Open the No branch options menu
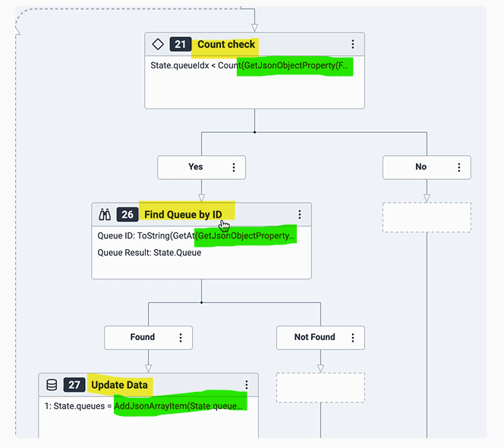This screenshot has width=504, height=448. (459, 167)
